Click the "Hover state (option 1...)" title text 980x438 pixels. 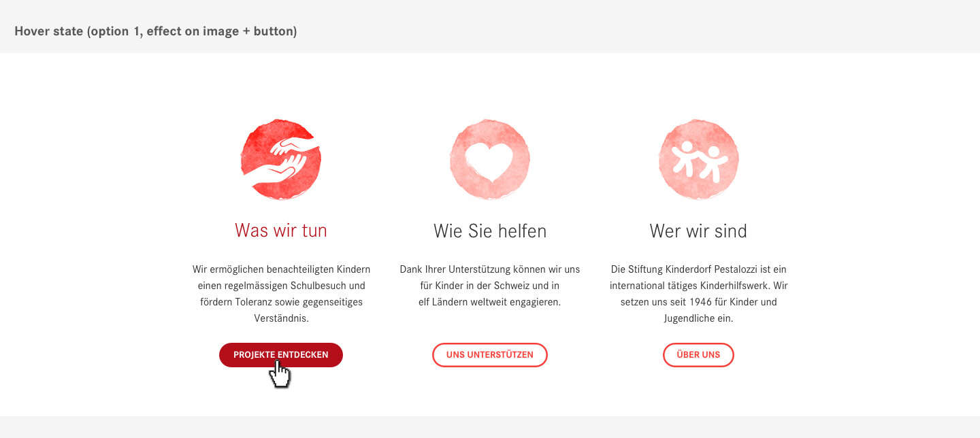pyautogui.click(x=156, y=31)
